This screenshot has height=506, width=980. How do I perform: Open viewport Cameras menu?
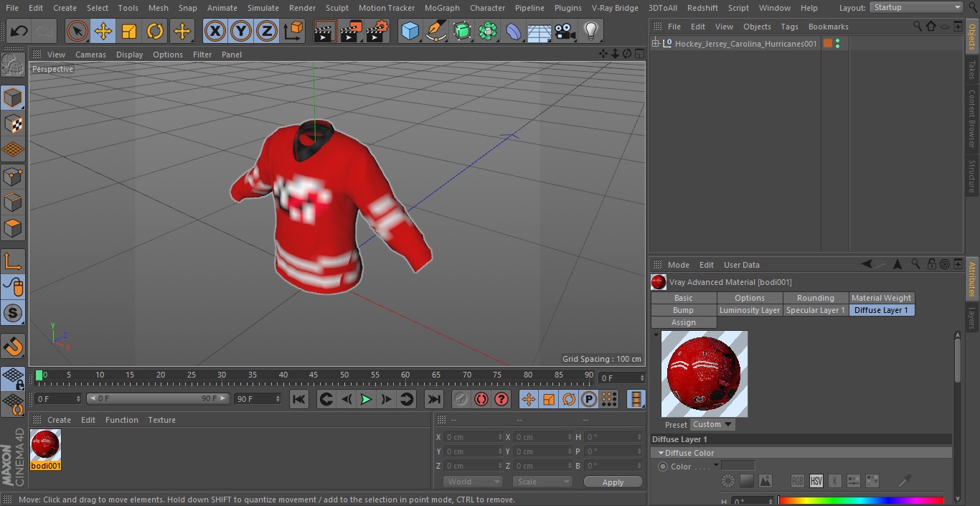[x=90, y=55]
